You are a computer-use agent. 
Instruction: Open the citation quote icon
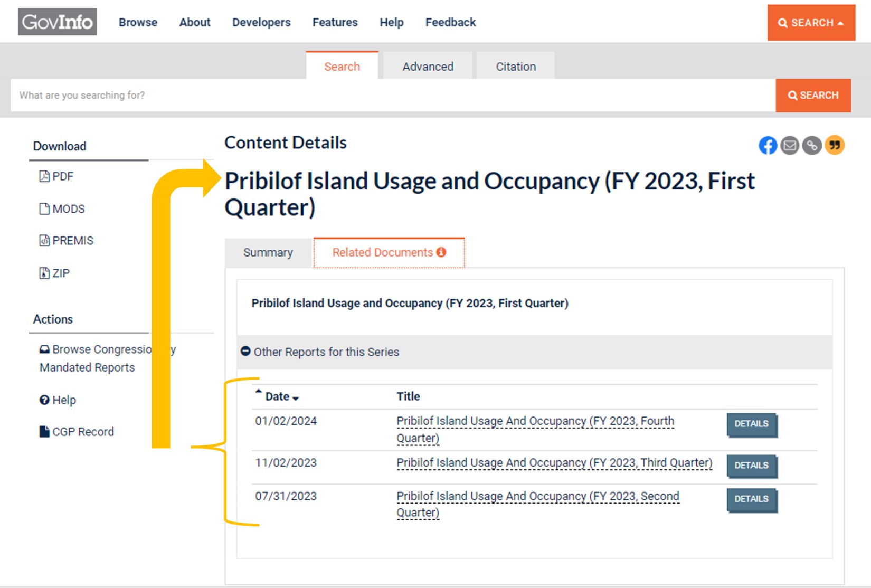click(835, 145)
